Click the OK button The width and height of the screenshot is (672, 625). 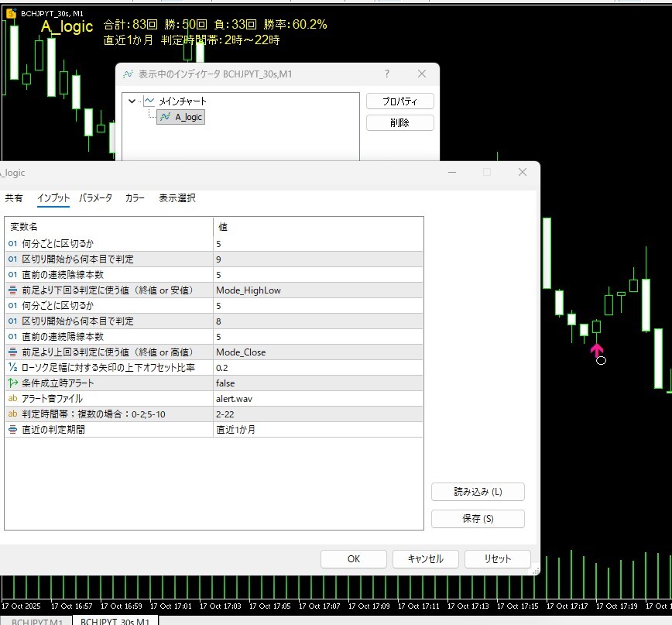click(x=354, y=559)
